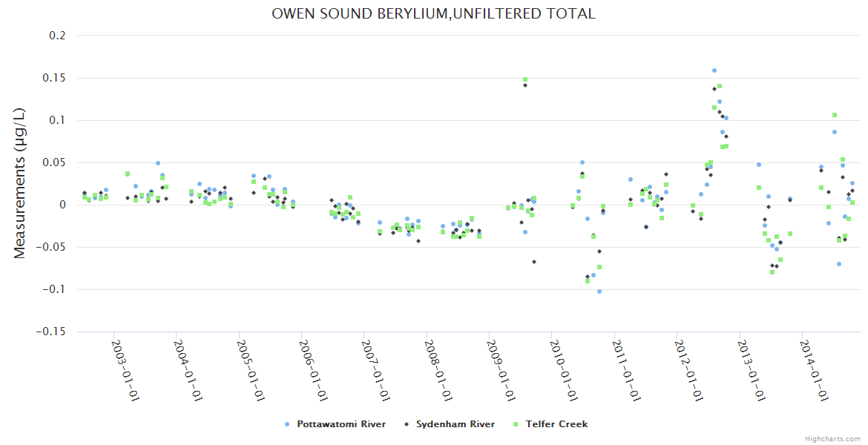
Task: Click the Pottawatomi River blue circle legend marker
Action: point(287,424)
